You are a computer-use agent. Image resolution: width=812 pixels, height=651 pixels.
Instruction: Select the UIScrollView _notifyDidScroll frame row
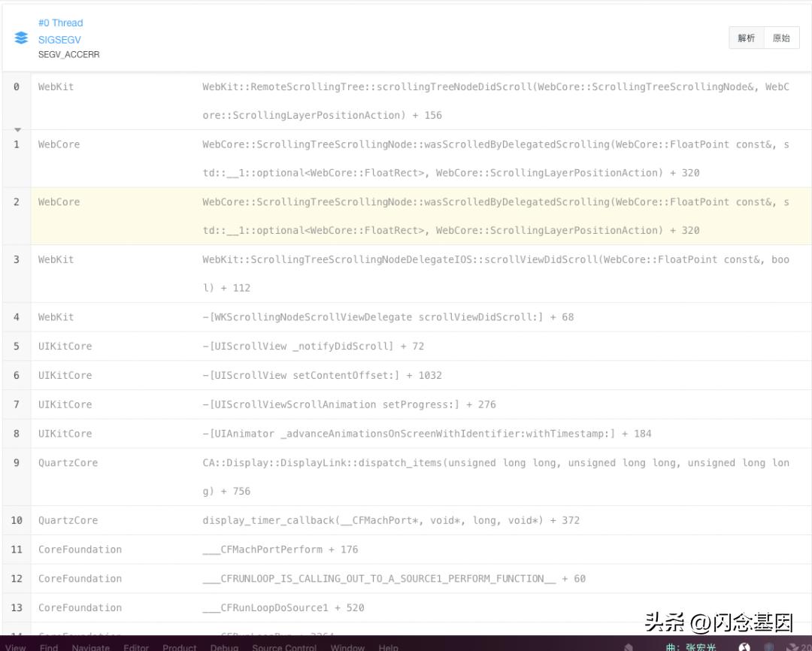[x=301, y=346]
